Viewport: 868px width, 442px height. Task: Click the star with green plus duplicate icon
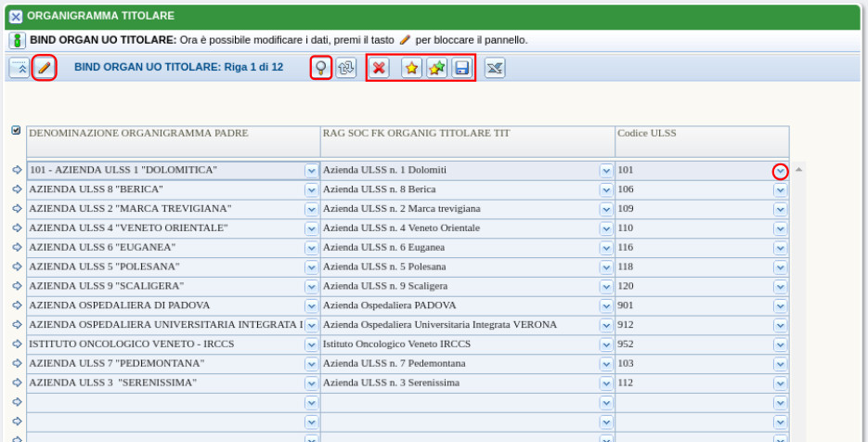tap(436, 68)
